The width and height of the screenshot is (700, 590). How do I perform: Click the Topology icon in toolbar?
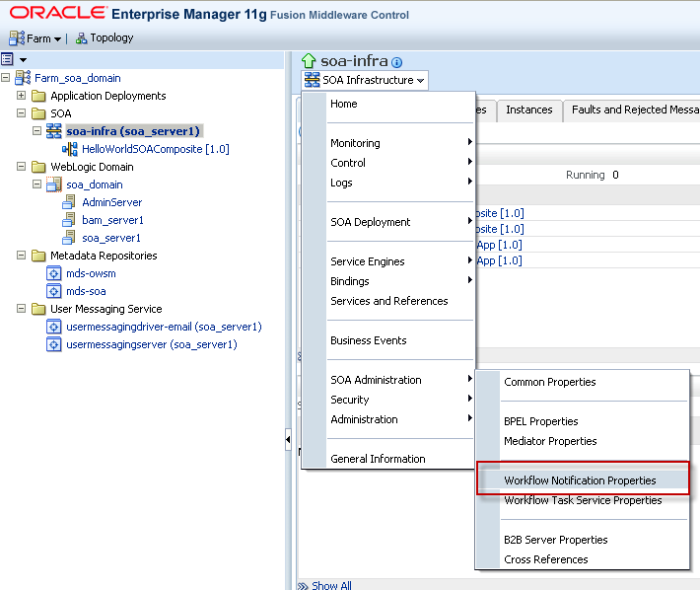click(x=82, y=38)
